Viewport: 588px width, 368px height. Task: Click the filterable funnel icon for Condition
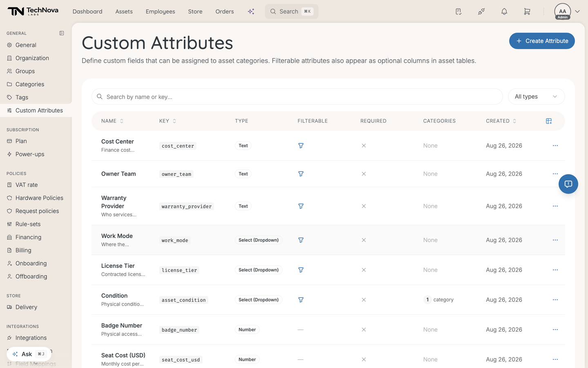point(301,300)
